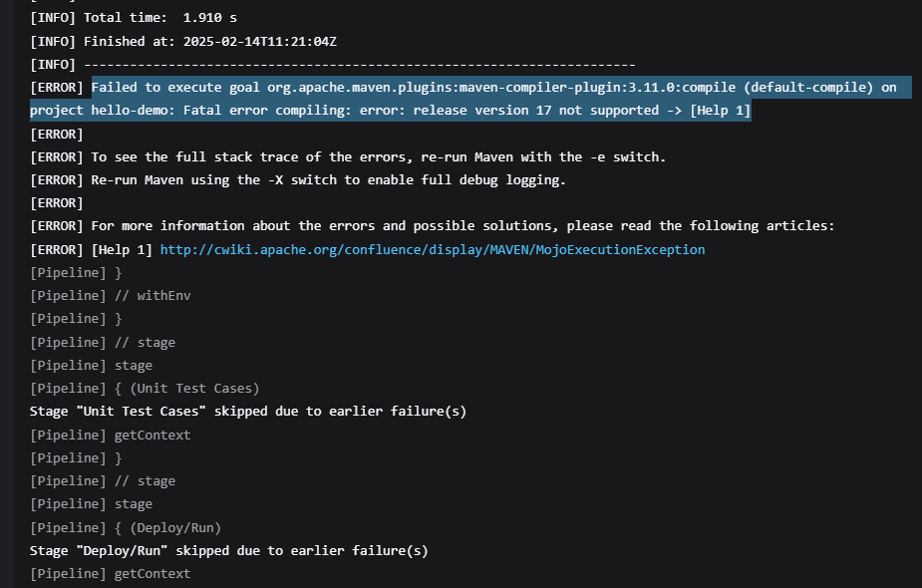Click the '{ (Deploy/Run)' pipeline line
Screen dimensions: 922x588
[126, 527]
